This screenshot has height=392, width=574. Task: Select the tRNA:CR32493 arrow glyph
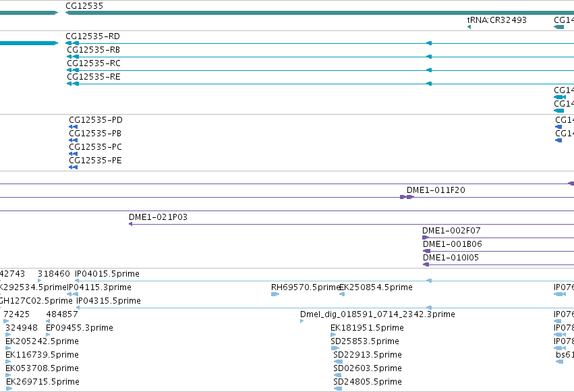point(469,27)
